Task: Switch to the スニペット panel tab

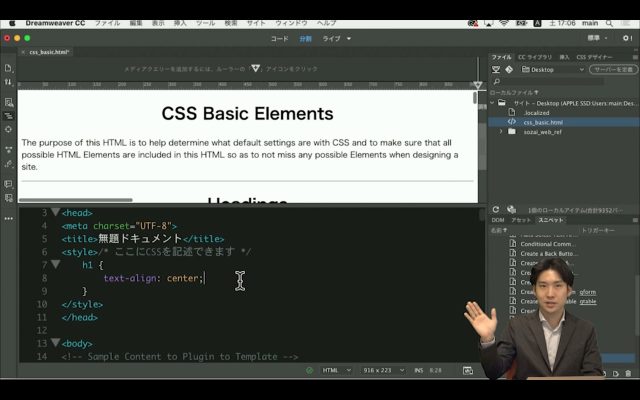Action: (551, 219)
